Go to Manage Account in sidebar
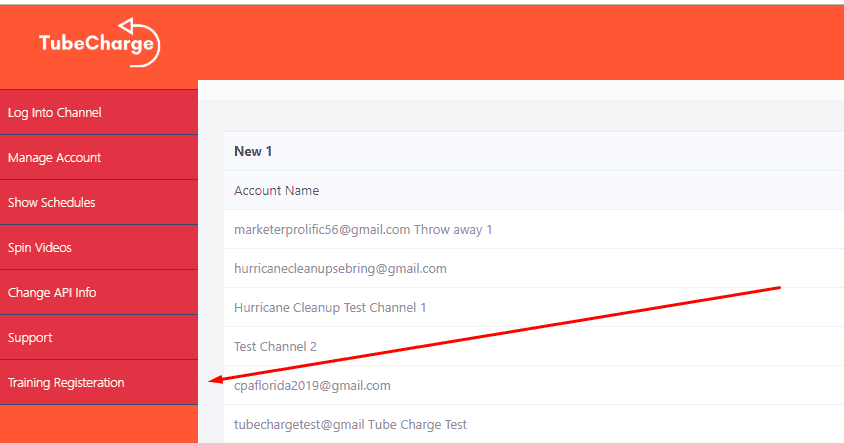This screenshot has width=844, height=443. (x=54, y=158)
